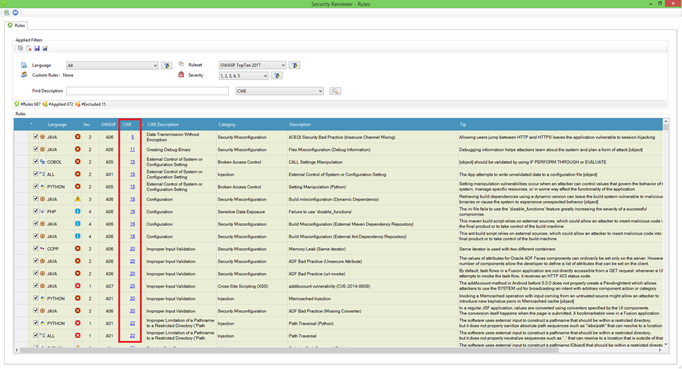The image size is (682, 369).
Task: Click the warning severity icon on Dynamic Dependency row
Action: (77, 199)
